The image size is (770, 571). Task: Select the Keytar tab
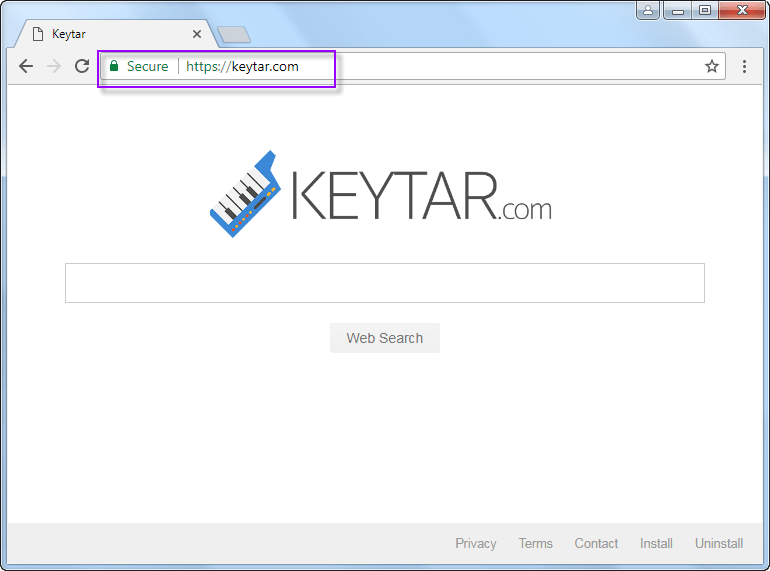110,34
